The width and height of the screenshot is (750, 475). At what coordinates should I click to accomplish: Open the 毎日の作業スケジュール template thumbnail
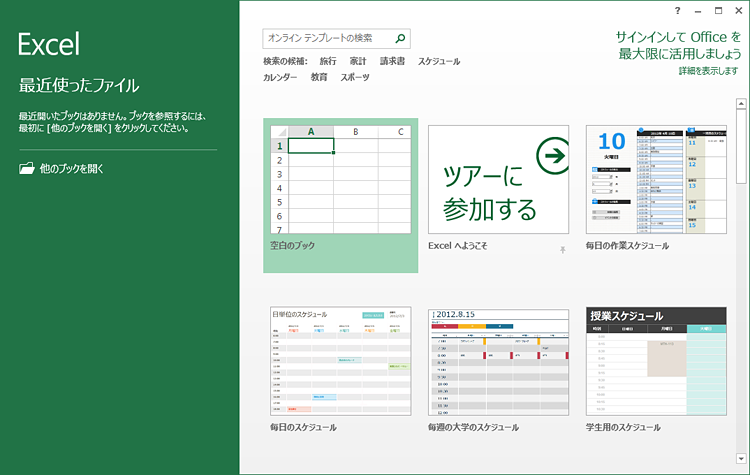coord(656,179)
